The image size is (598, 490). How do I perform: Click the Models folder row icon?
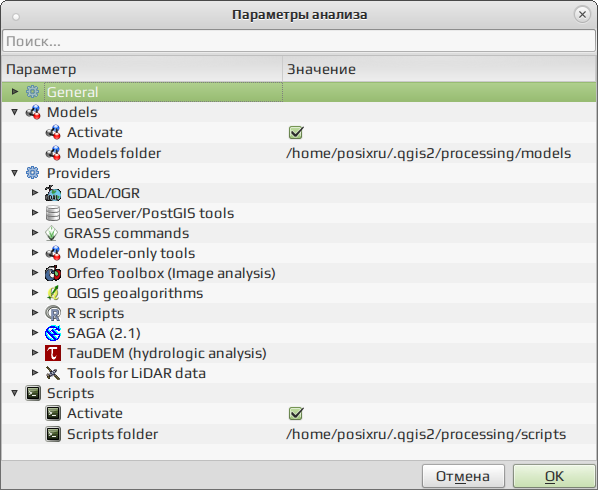[x=53, y=153]
